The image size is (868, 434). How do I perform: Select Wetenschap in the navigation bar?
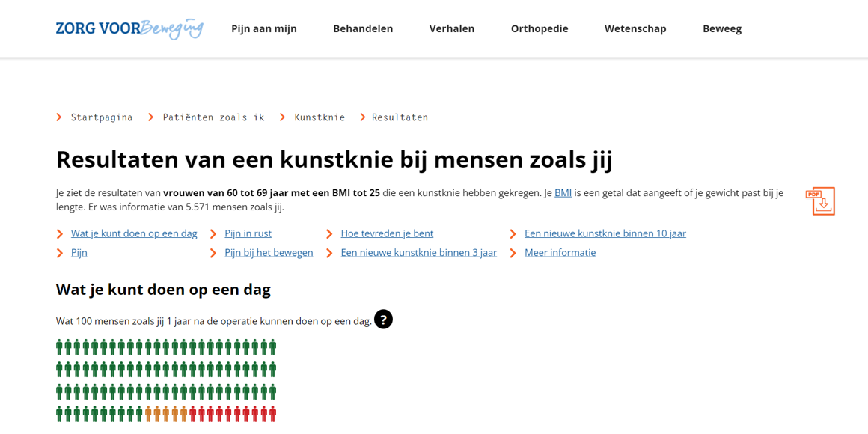click(x=635, y=28)
